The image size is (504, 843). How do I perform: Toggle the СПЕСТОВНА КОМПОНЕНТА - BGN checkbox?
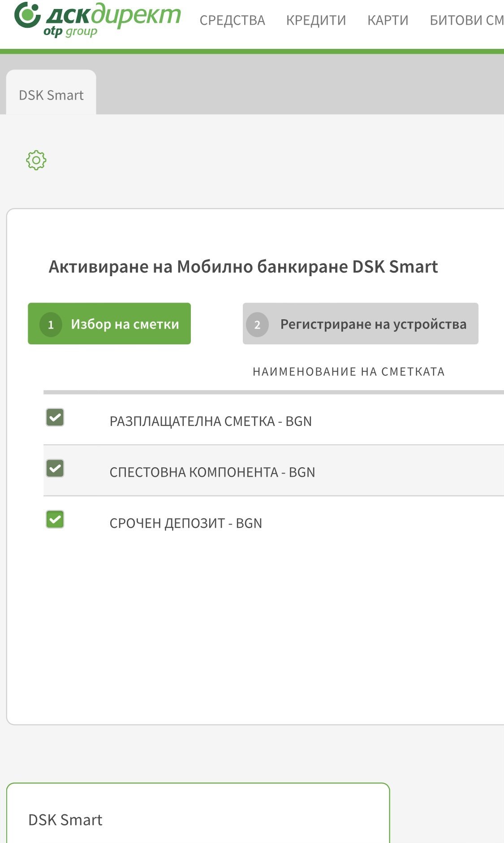[55, 469]
